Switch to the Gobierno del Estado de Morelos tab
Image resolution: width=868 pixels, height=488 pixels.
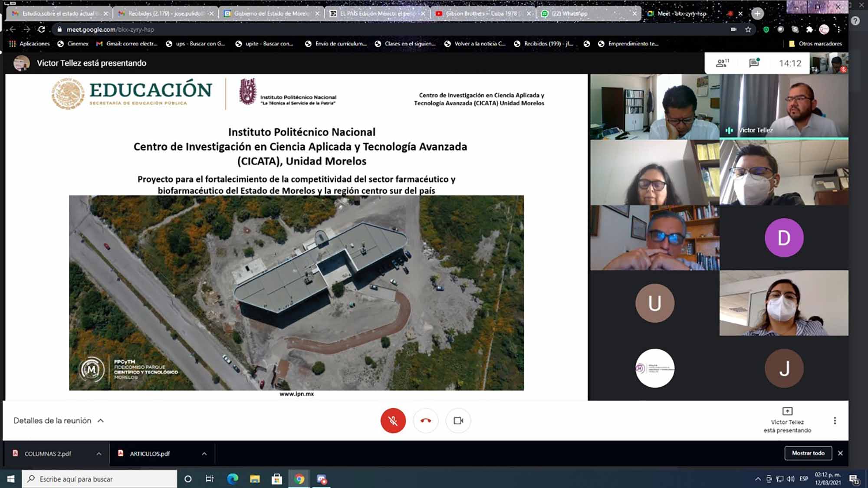click(272, 13)
